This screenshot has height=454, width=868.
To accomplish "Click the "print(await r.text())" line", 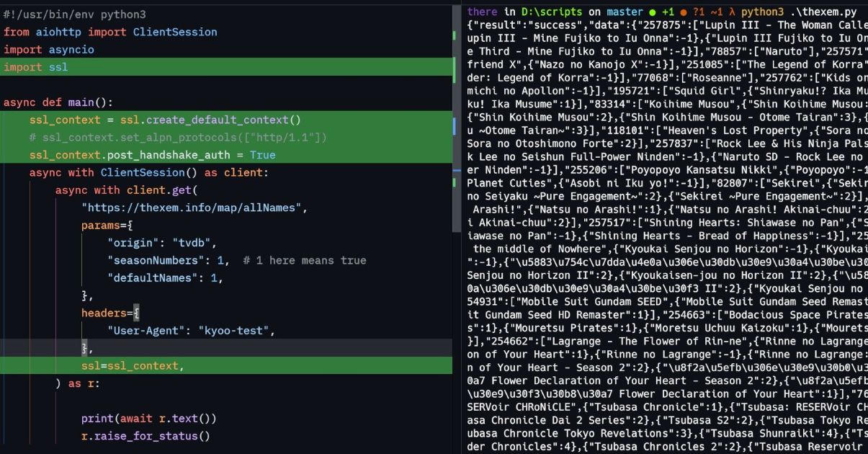I will point(149,419).
